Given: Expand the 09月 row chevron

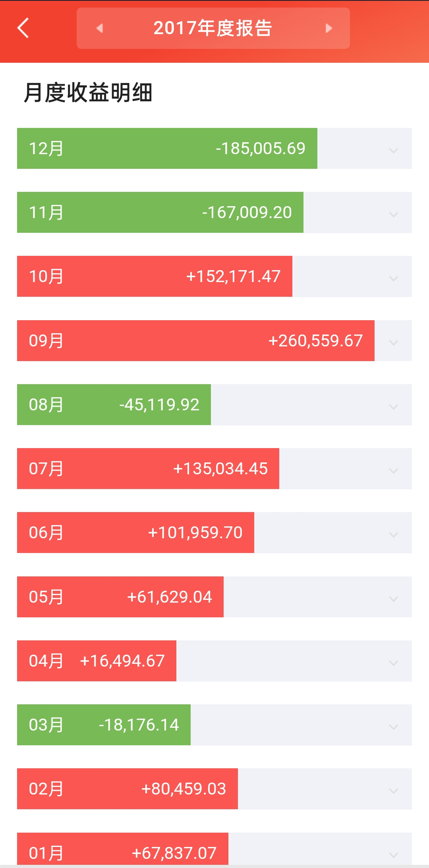Looking at the screenshot, I should click(x=393, y=342).
